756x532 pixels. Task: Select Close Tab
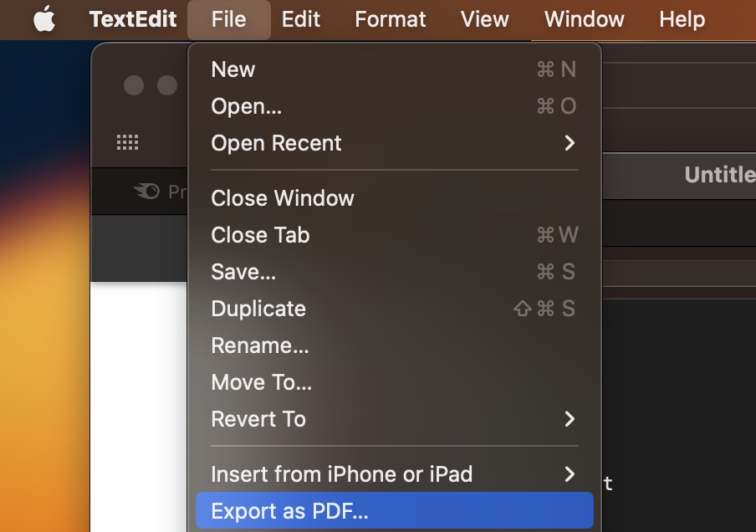(260, 235)
